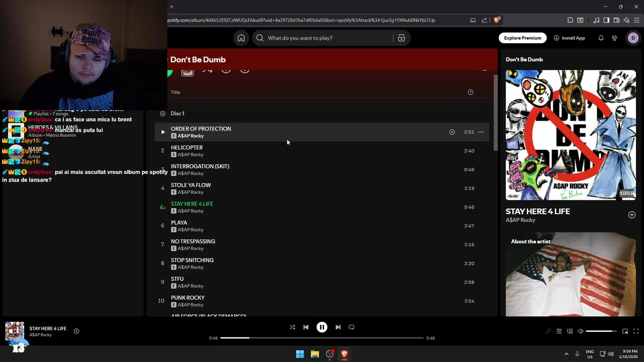644x362 pixels.
Task: Open the profile avatar 'D' menu
Action: coord(633,38)
